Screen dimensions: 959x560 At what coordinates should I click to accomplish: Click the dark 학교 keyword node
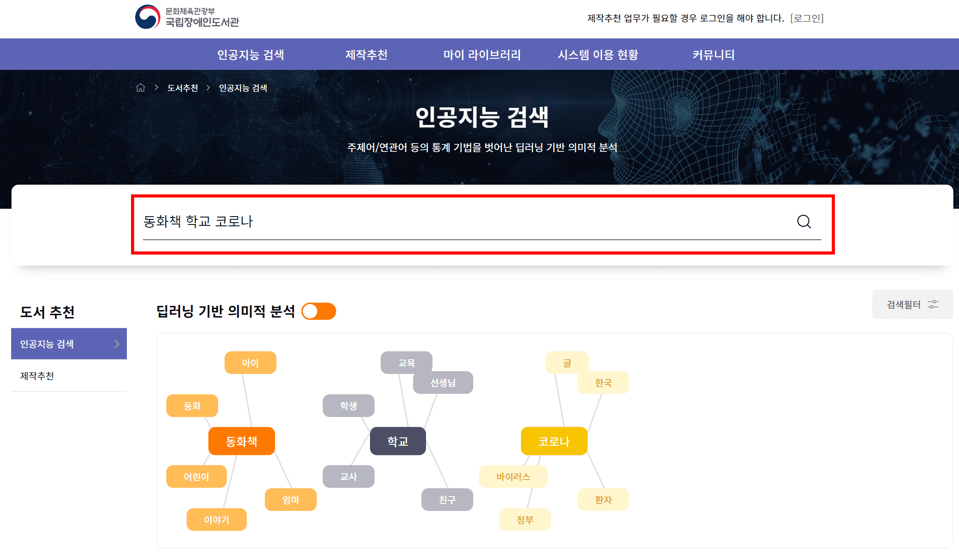point(398,441)
